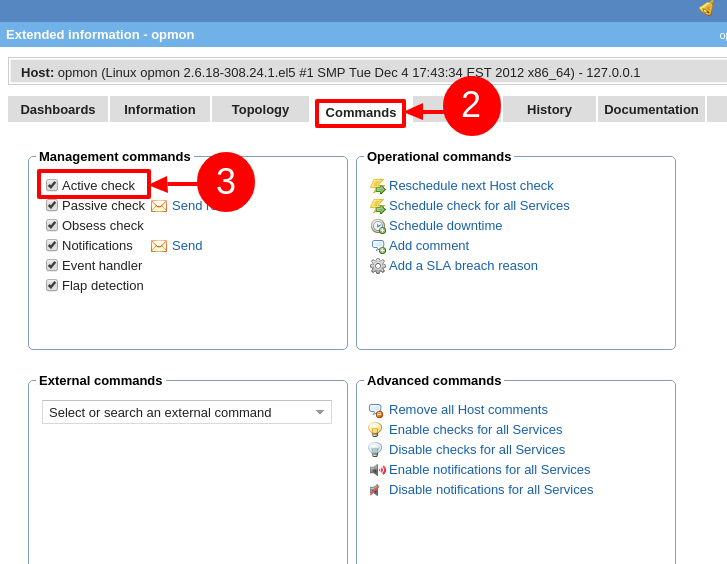Open the external command dropdown
The image size is (727, 564).
click(x=187, y=412)
